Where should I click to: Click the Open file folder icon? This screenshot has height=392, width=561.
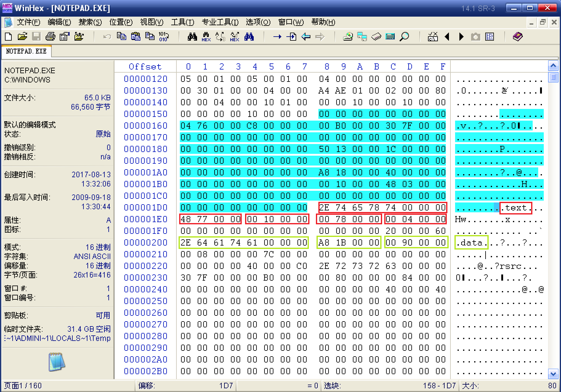click(x=22, y=37)
